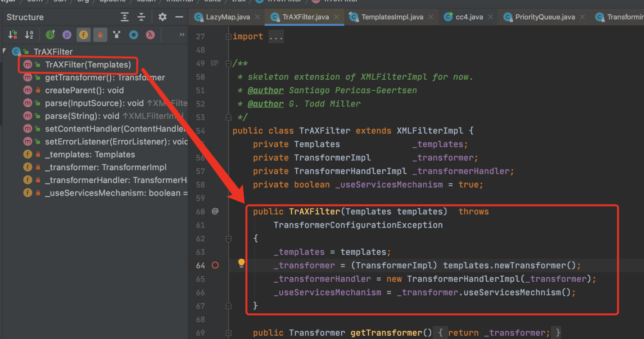The height and width of the screenshot is (339, 644).
Task: Toggle show fields filter
Action: pyautogui.click(x=83, y=35)
